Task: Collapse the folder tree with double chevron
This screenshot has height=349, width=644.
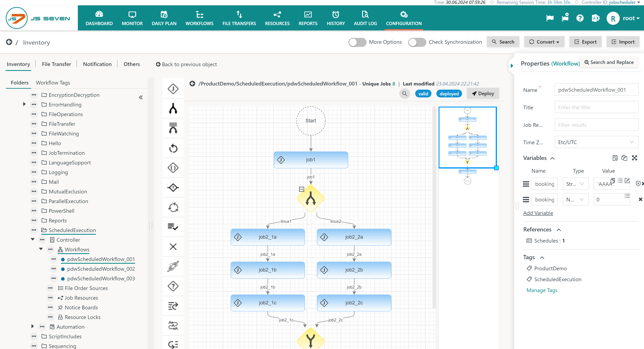Action: click(x=141, y=97)
